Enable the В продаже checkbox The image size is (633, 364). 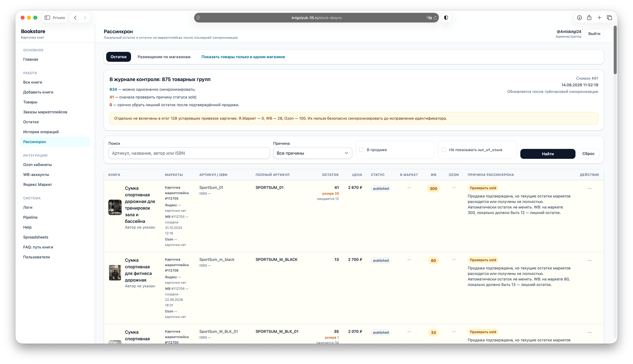(x=361, y=150)
